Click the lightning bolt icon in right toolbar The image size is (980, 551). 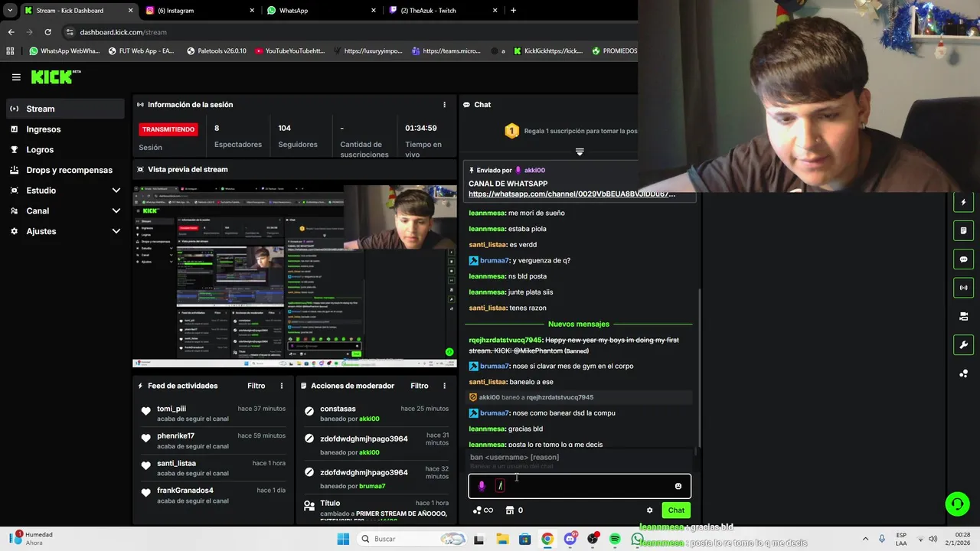point(963,202)
